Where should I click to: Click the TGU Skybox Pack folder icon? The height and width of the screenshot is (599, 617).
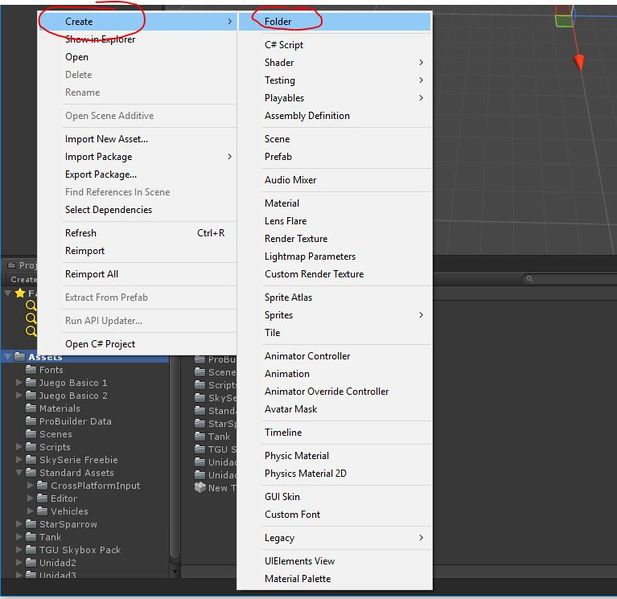(x=31, y=549)
